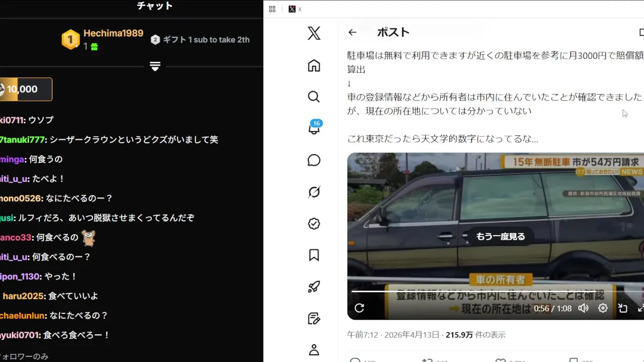The width and height of the screenshot is (644, 362).
Task: Click the 10,000 gold progress bar
Action: point(26,89)
